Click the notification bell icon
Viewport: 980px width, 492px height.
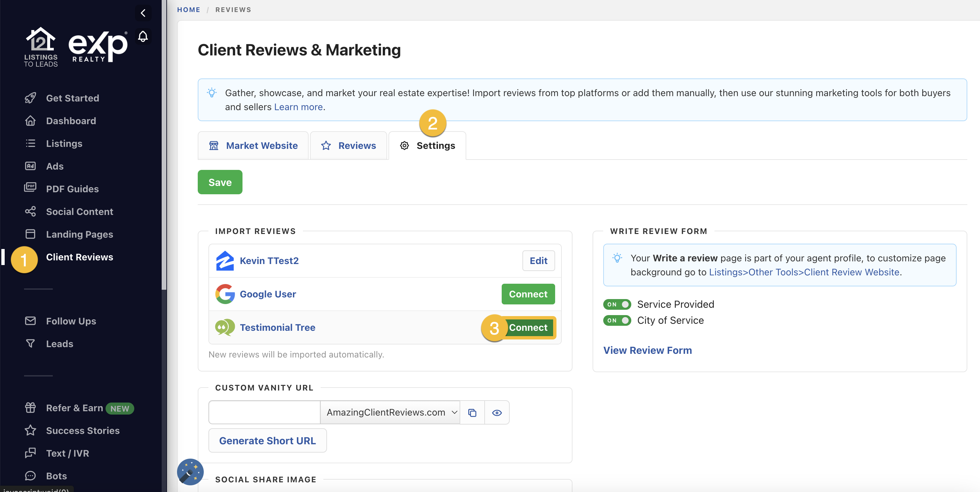[143, 36]
